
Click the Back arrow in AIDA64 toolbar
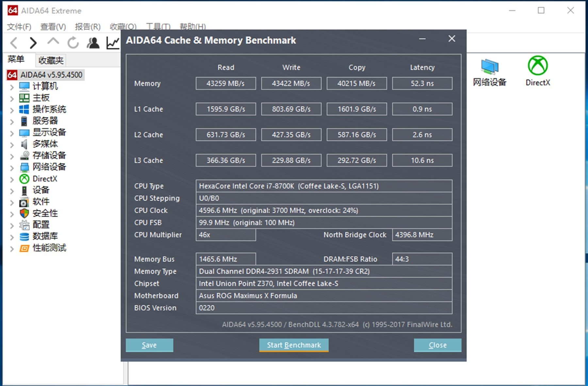(x=14, y=43)
